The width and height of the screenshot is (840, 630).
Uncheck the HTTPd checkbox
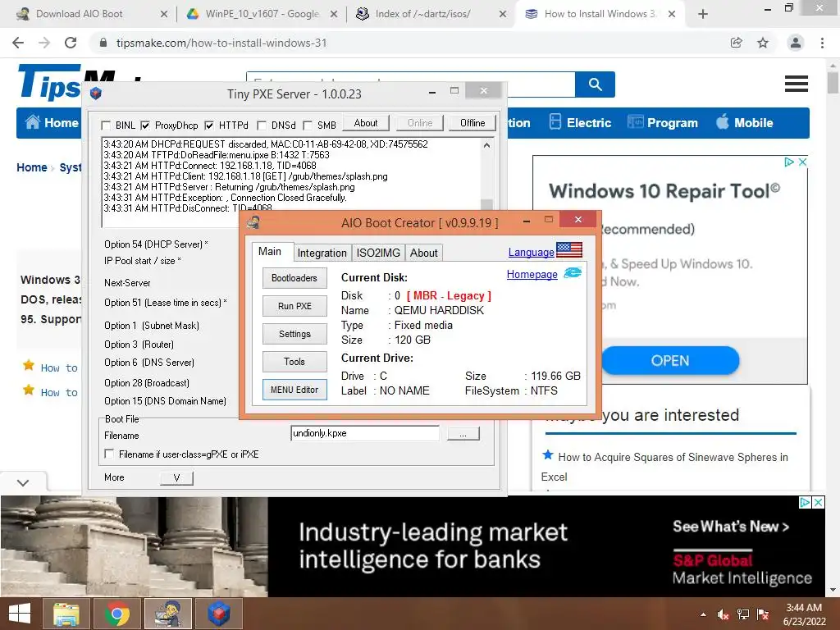pyautogui.click(x=209, y=126)
